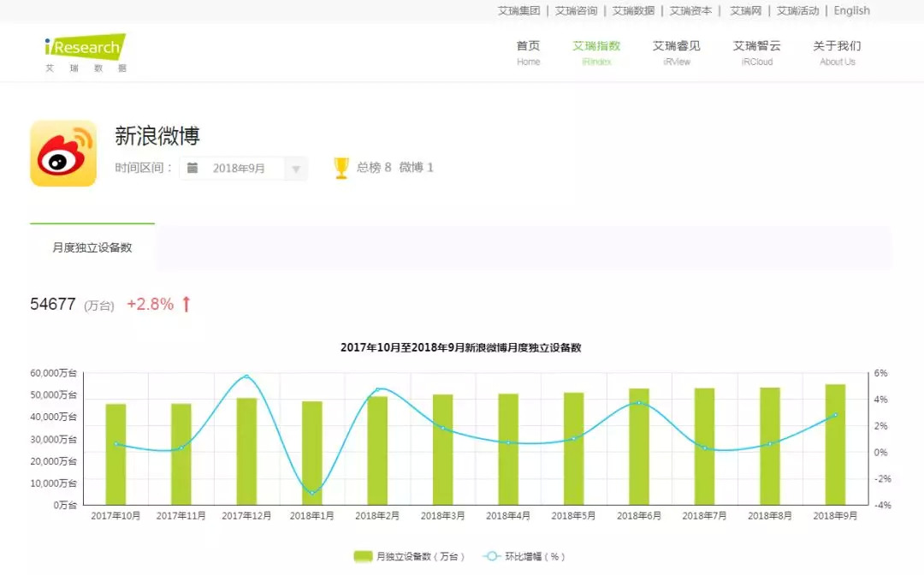
Task: Click the 2018年2月 green bar
Action: click(x=377, y=451)
